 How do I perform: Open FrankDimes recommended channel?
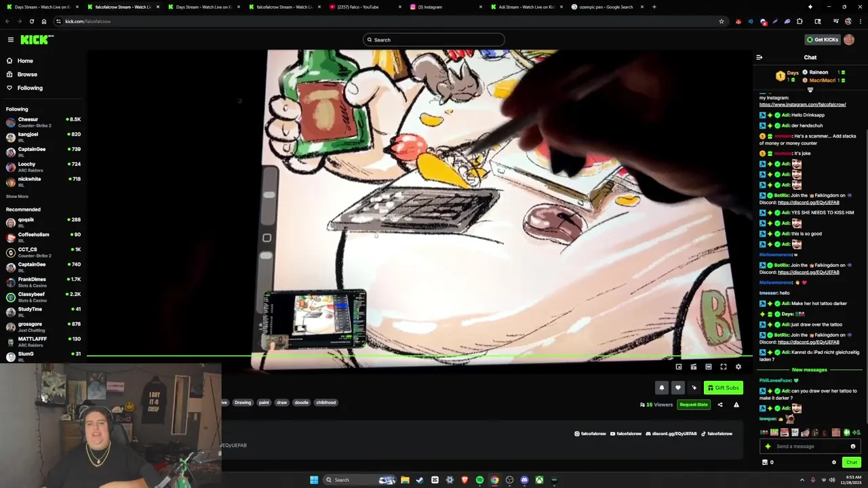point(43,282)
